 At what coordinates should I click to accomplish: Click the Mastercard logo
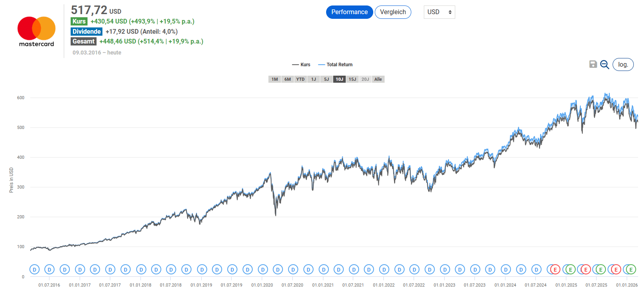(36, 31)
